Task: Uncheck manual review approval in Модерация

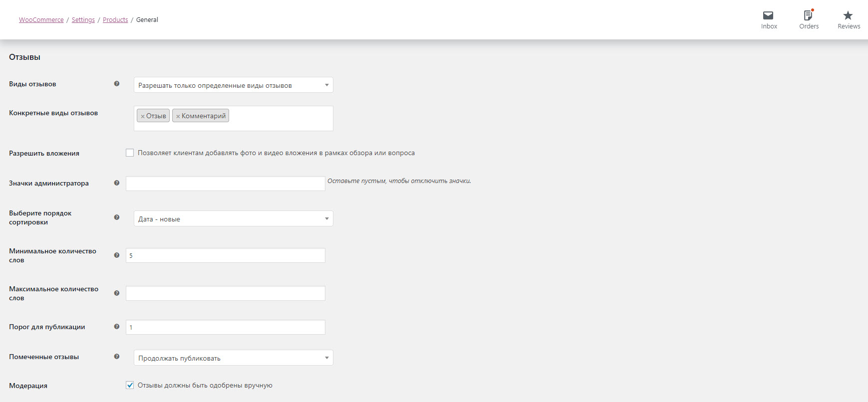Action: (130, 385)
